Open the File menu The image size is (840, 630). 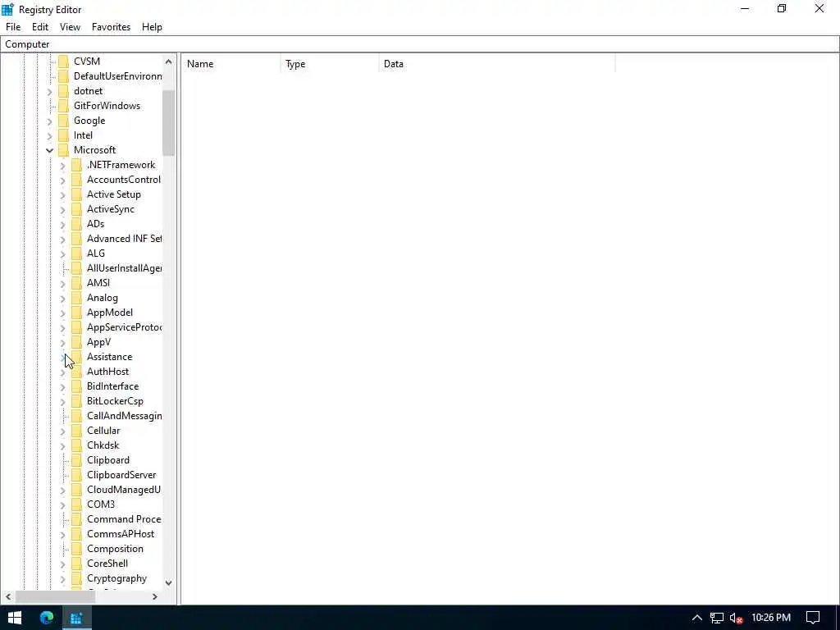[13, 27]
